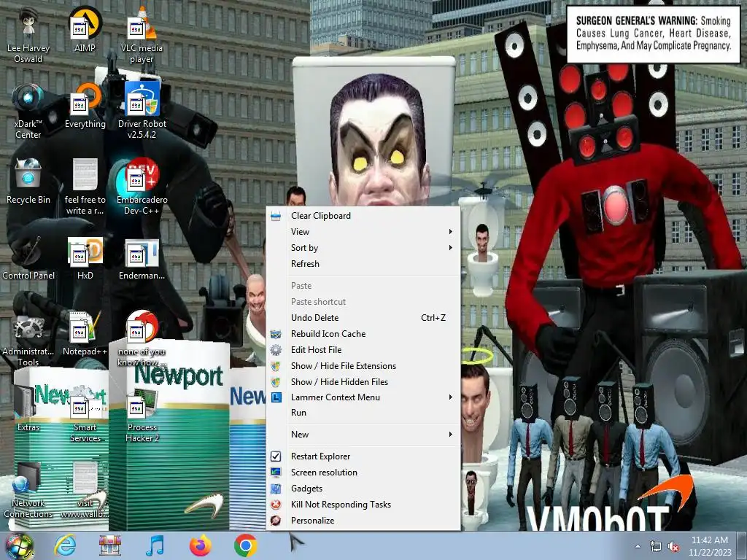Click the Show desktop button strip
This screenshot has height=560, width=747.
click(x=743, y=546)
